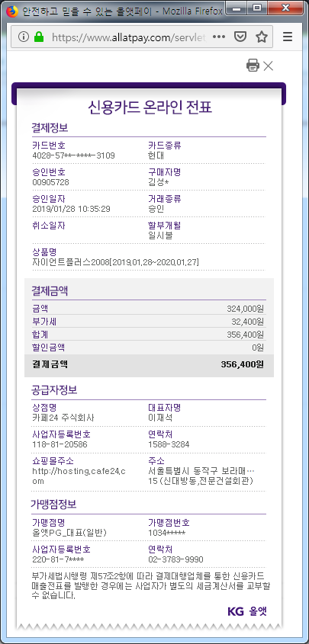Click representative name '이재석'

[x=160, y=418]
